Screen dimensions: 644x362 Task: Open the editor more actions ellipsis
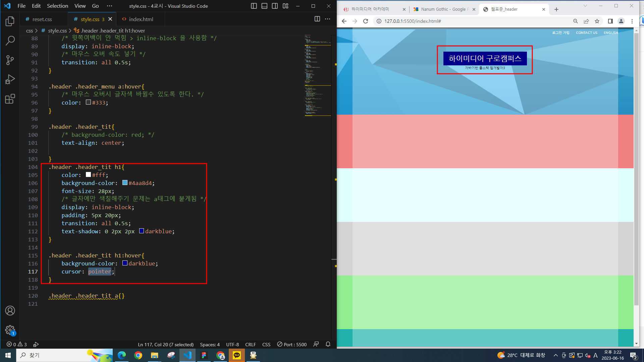coord(328,19)
